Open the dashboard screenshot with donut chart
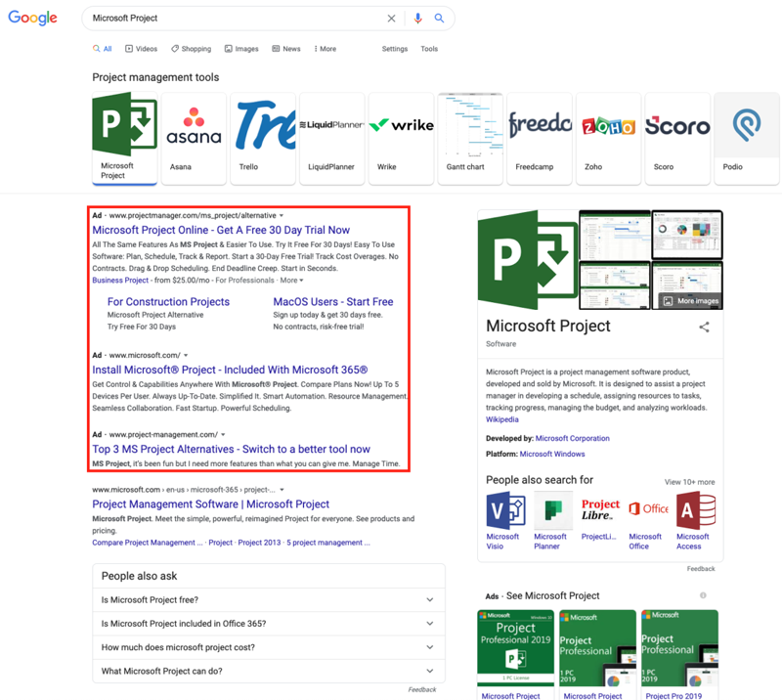 pos(687,235)
